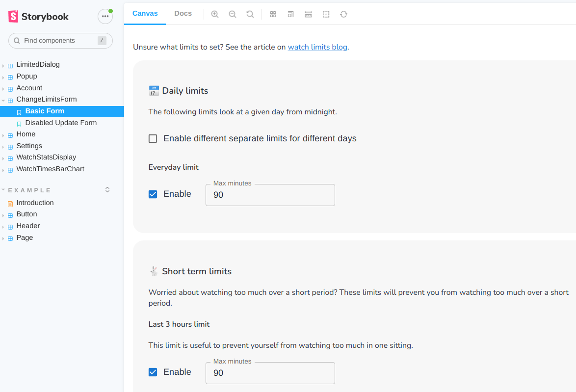Reset zoom with the toolbar icon
The image size is (576, 392).
[250, 14]
